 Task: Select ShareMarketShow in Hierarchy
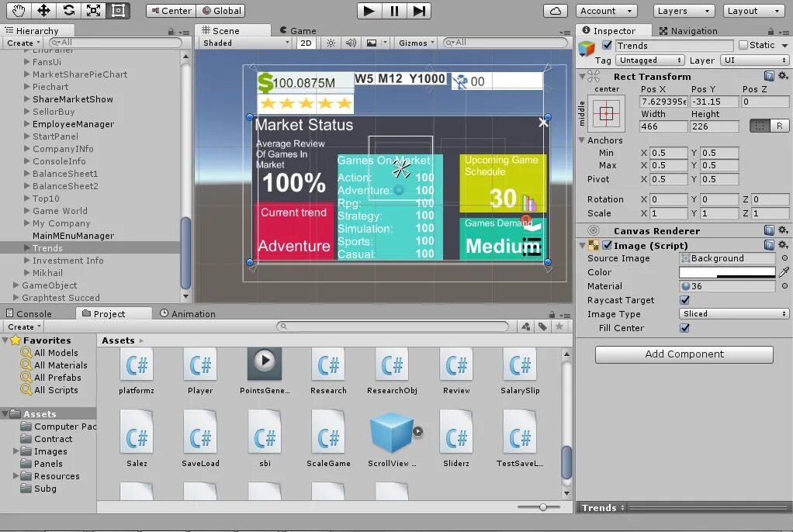[x=73, y=99]
